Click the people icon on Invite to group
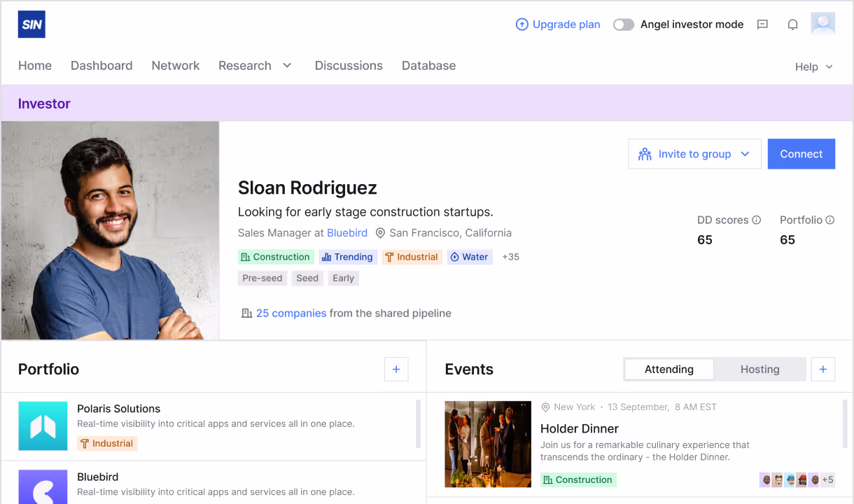This screenshot has width=854, height=504. (645, 154)
